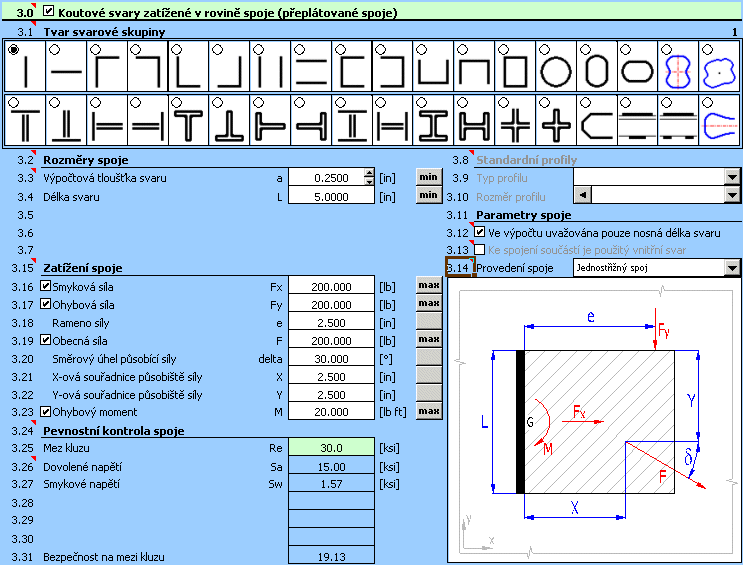Open the Rozměr profilu dropdown
This screenshot has height=565, width=743.
click(x=732, y=195)
